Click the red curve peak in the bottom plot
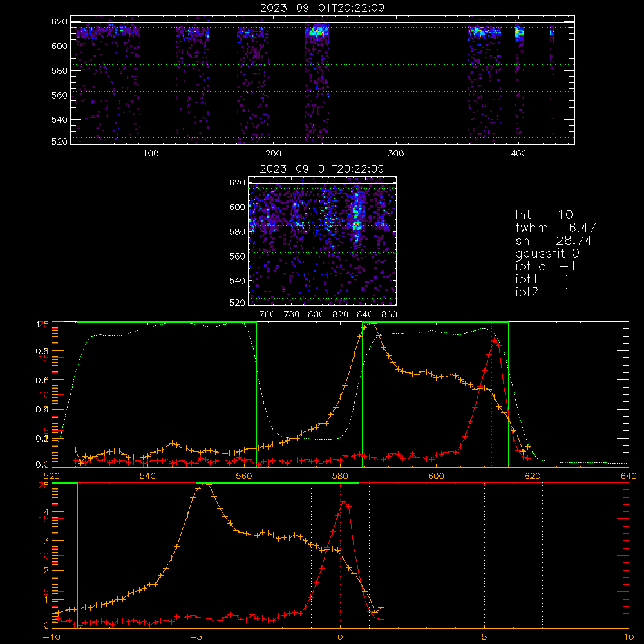644x644 pixels. [343, 502]
